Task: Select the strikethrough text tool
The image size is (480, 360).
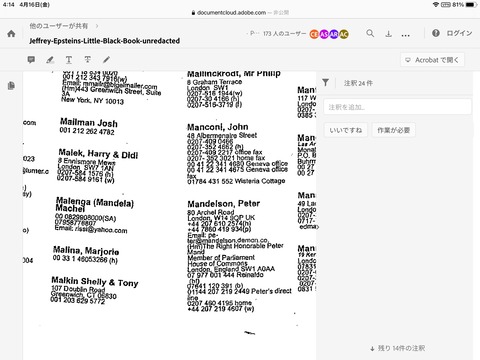Action: tap(87, 60)
